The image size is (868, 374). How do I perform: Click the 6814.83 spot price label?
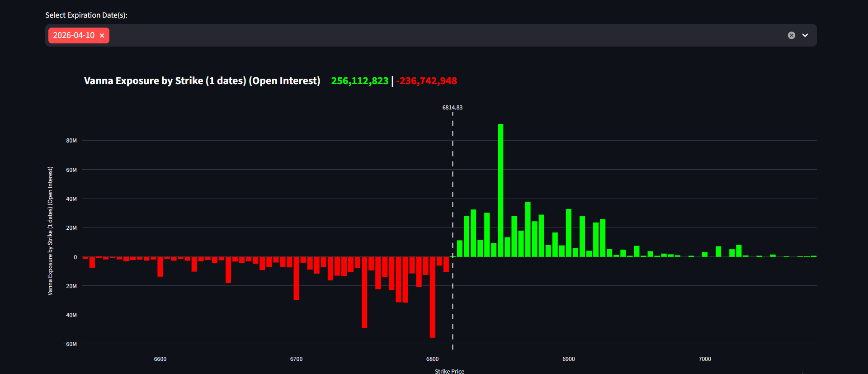452,108
